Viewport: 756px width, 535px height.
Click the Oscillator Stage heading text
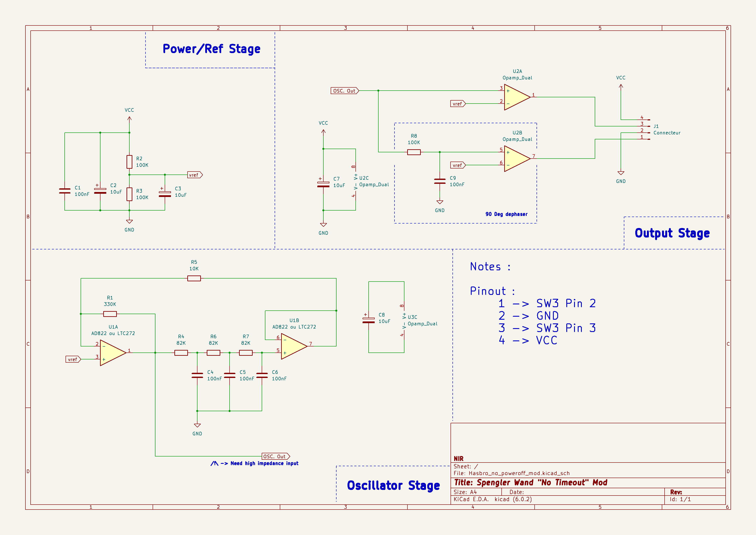393,485
